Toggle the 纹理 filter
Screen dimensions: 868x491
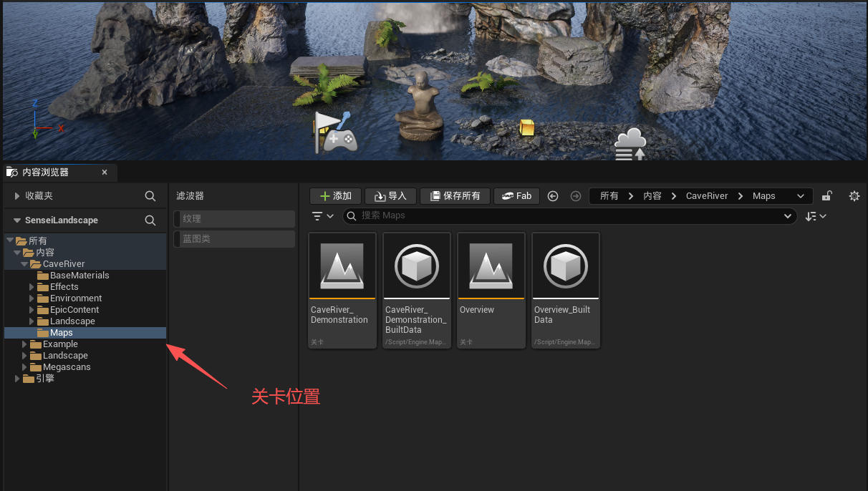coord(235,219)
